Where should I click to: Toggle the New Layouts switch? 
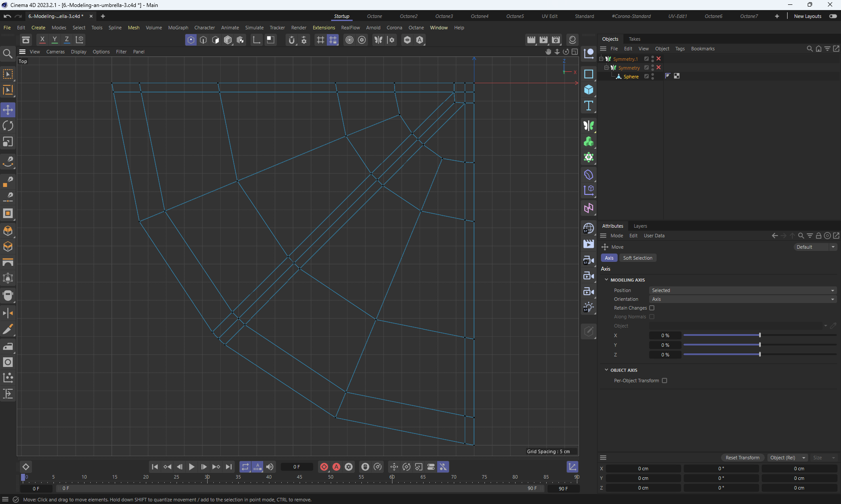coord(833,16)
